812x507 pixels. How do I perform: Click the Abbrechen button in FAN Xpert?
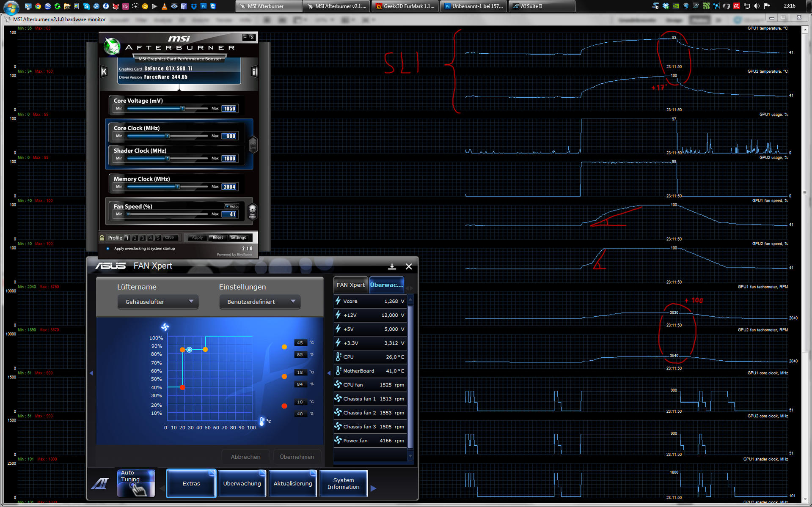coord(245,457)
